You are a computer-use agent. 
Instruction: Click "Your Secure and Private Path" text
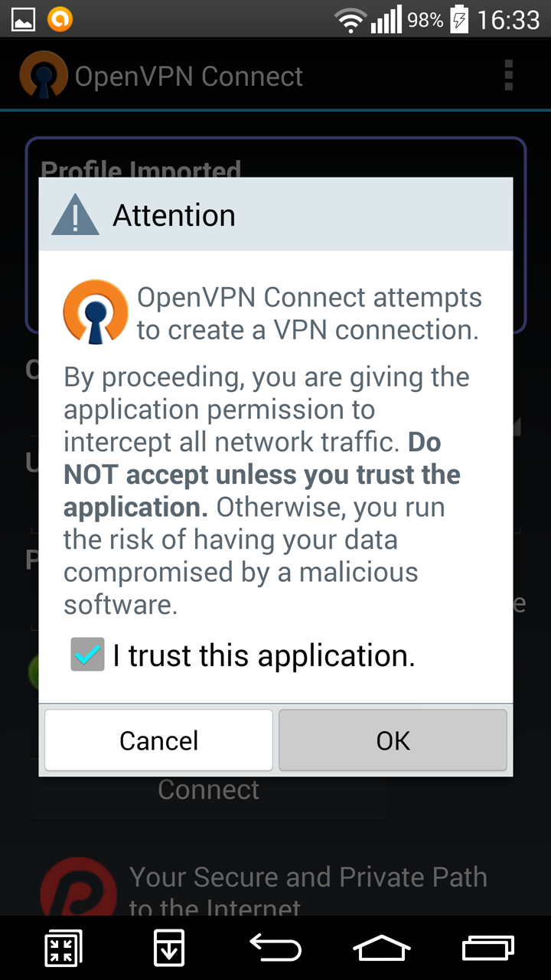pyautogui.click(x=308, y=877)
